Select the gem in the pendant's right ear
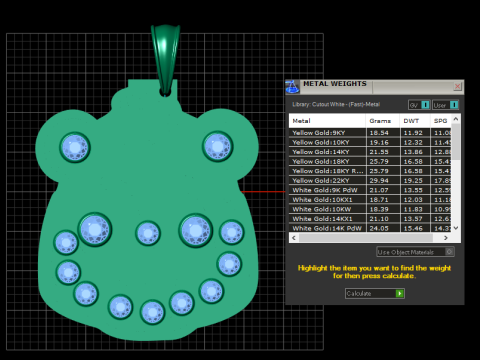Viewport: 480px width, 360px height. (x=218, y=146)
